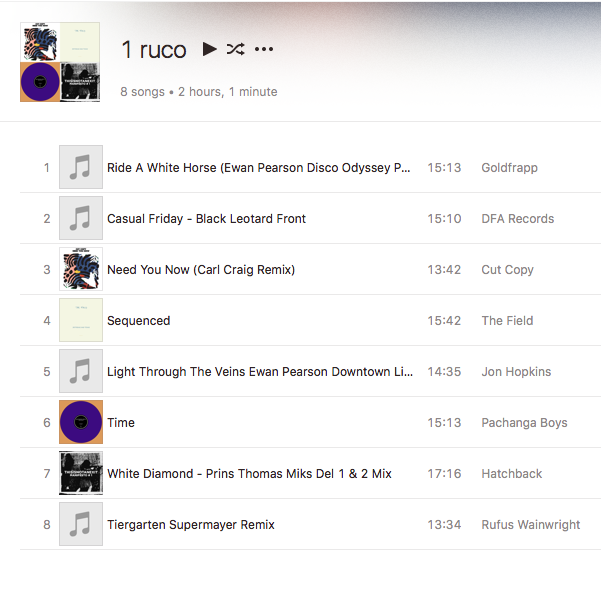
Task: Open the three-dot more options menu
Action: click(x=264, y=49)
